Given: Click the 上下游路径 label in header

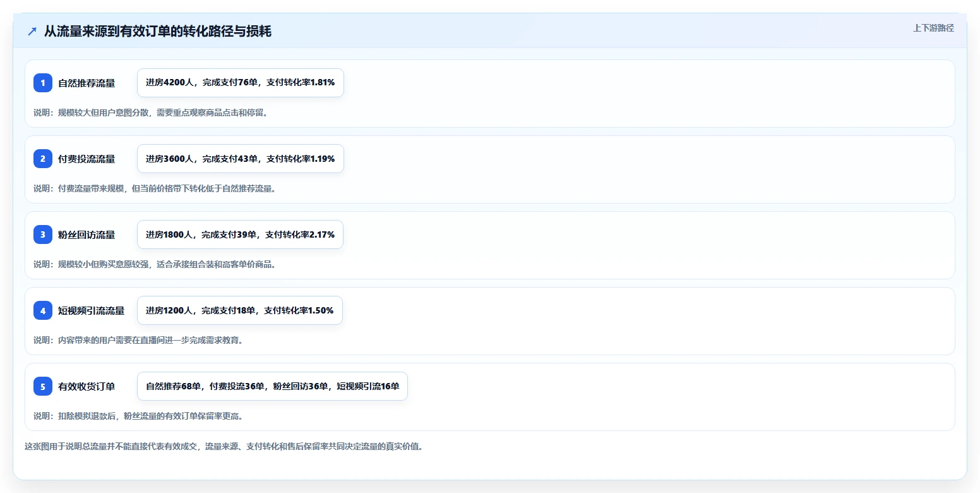Looking at the screenshot, I should point(933,28).
